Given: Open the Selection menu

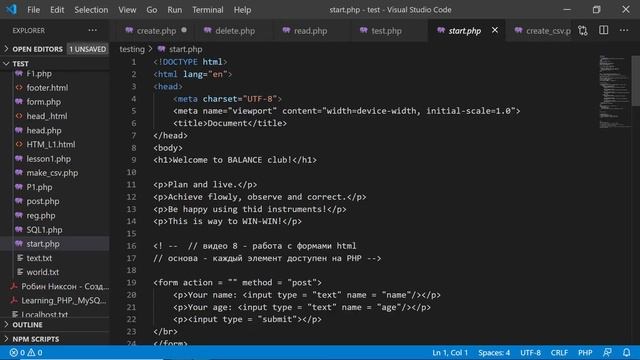Looking at the screenshot, I should click(91, 10).
